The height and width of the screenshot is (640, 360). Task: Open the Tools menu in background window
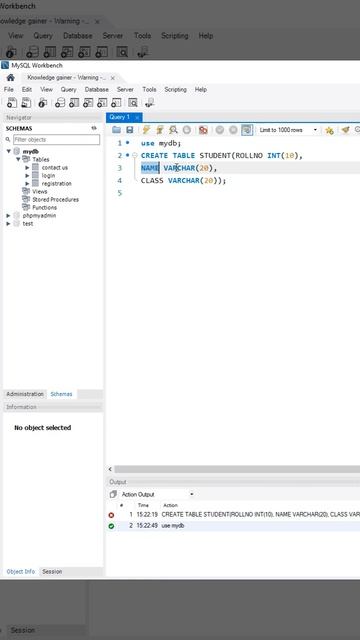pyautogui.click(x=142, y=36)
